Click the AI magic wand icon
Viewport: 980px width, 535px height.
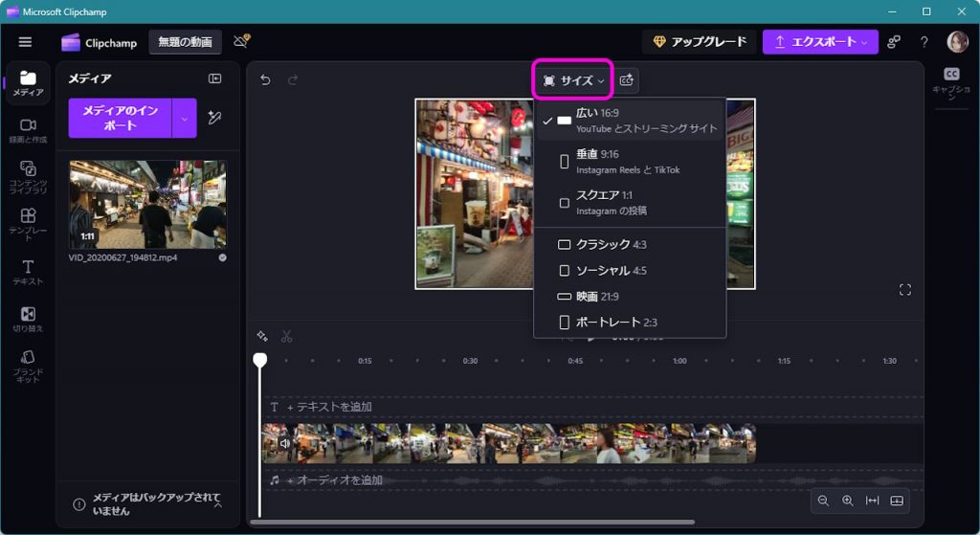coord(214,118)
